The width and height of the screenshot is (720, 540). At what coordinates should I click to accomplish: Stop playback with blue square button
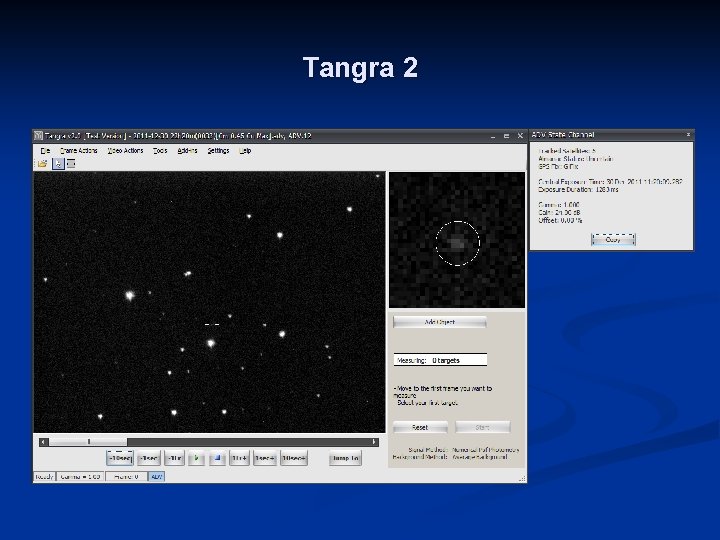tap(218, 458)
